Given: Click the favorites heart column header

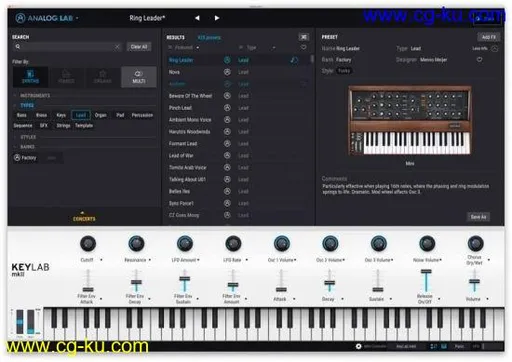Looking at the screenshot, I should pos(304,48).
